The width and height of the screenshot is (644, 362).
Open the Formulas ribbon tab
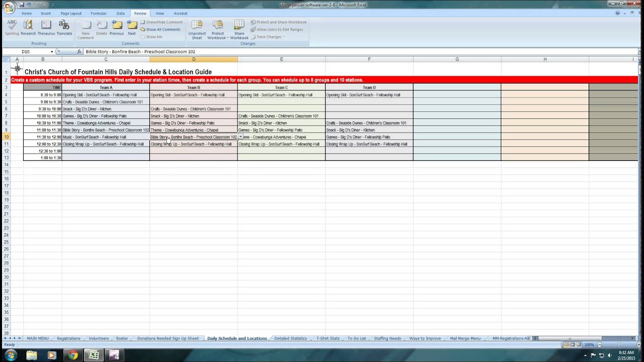coord(99,14)
